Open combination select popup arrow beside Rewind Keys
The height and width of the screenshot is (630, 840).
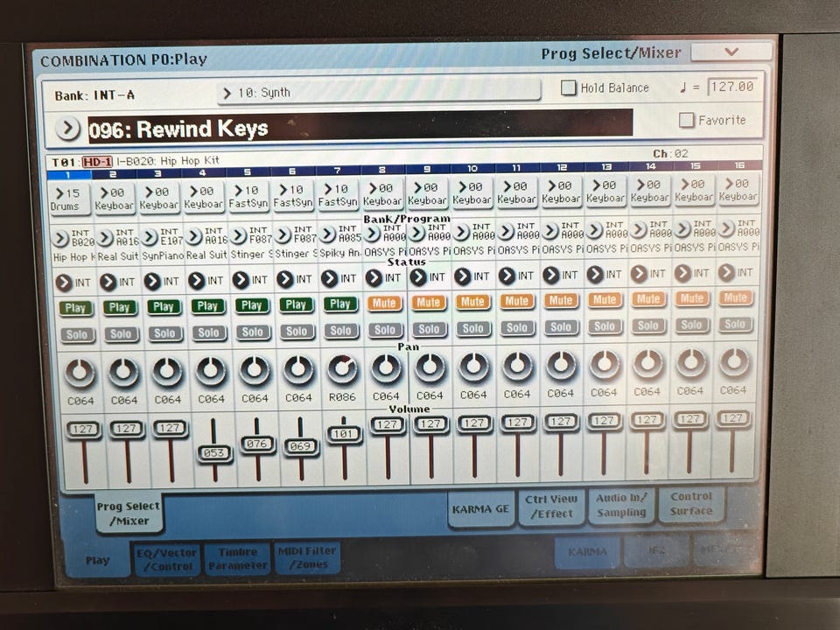67,129
